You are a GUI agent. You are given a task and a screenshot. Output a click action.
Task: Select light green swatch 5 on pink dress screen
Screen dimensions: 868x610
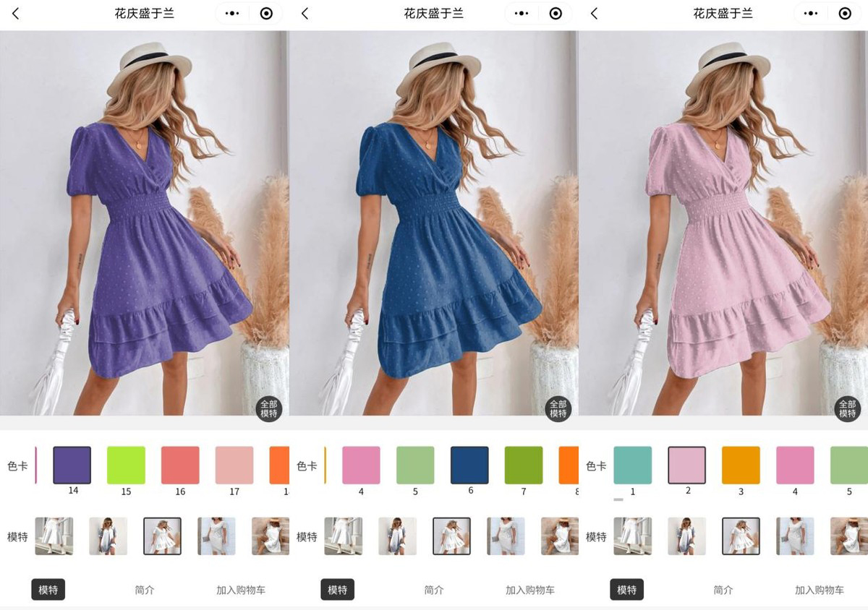(849, 465)
